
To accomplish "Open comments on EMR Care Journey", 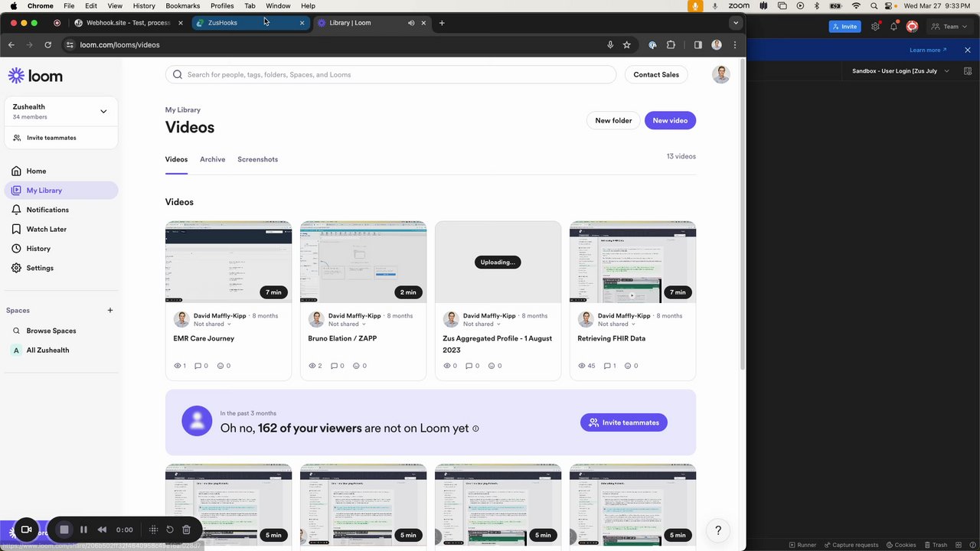I will point(201,366).
